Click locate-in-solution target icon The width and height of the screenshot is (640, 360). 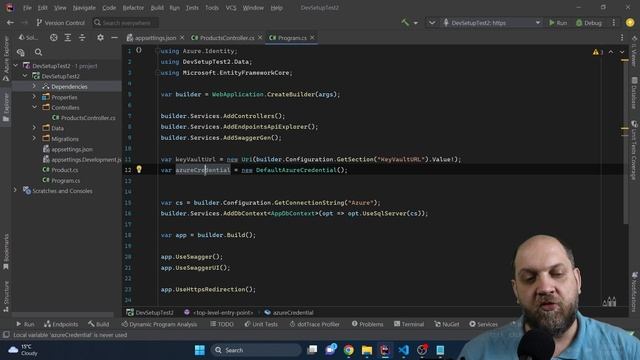(53, 38)
